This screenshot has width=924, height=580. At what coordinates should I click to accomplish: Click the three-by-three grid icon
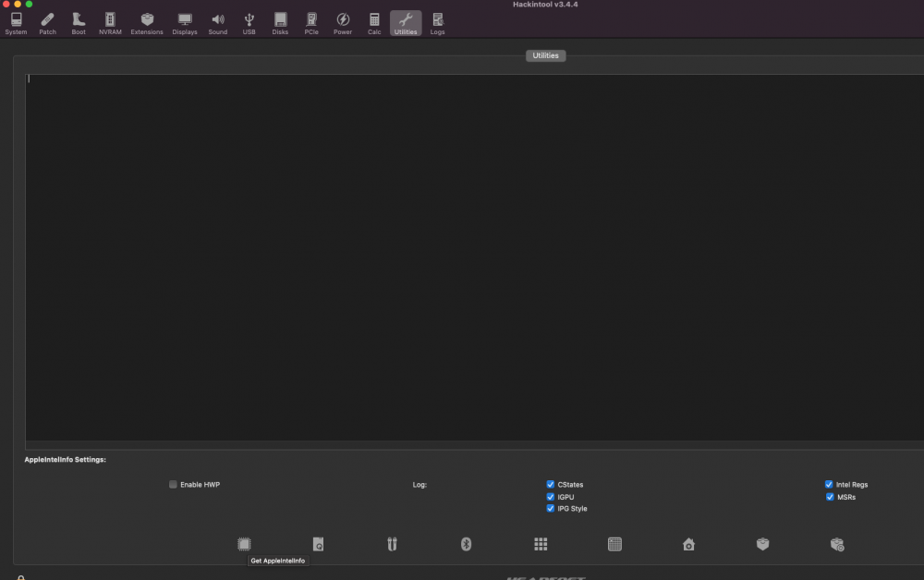pyautogui.click(x=541, y=544)
